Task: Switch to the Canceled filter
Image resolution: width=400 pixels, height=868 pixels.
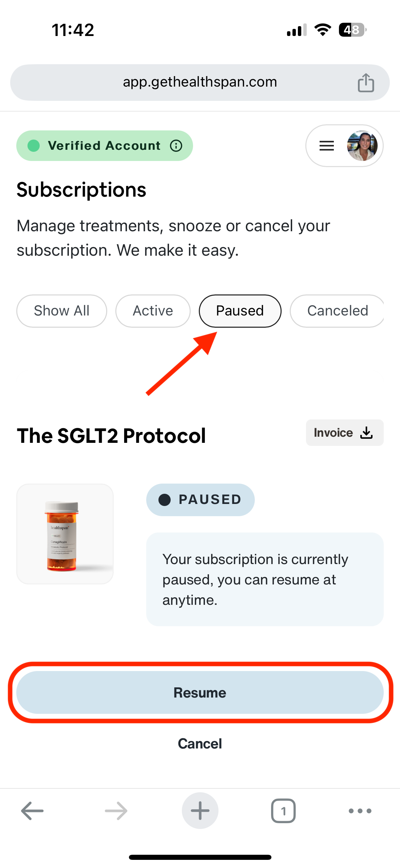Action: [x=337, y=311]
